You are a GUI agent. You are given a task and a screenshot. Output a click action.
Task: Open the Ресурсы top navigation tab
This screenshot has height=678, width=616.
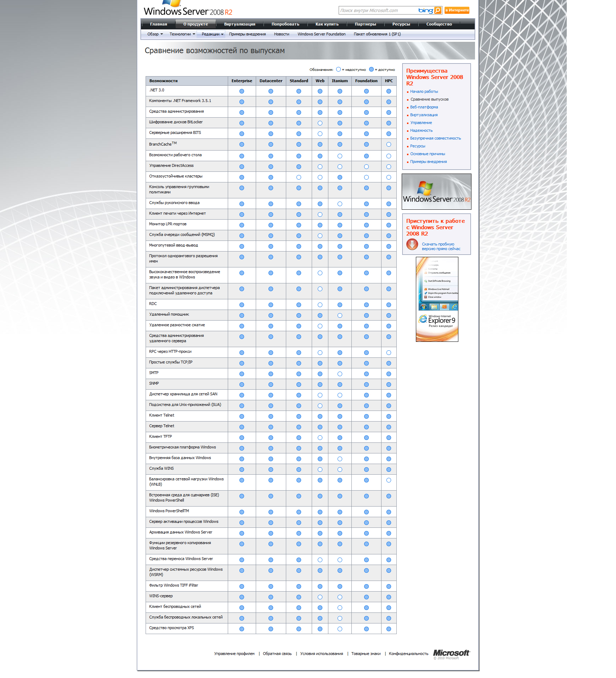click(x=401, y=24)
